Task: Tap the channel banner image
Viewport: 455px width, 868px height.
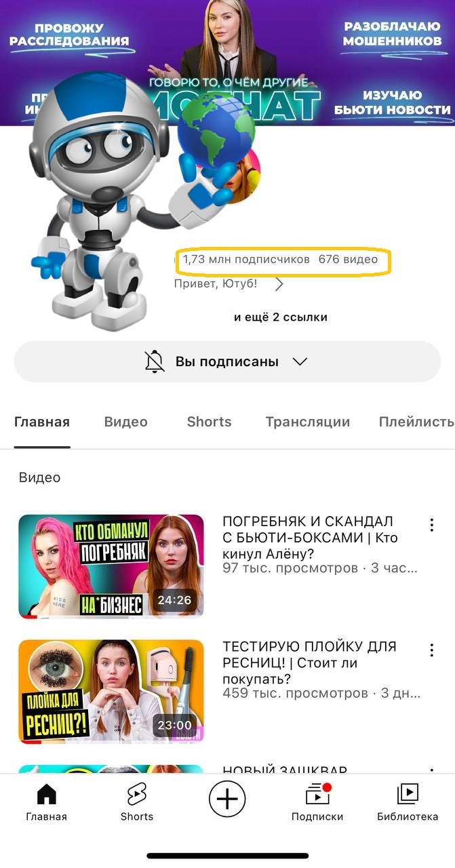Action: (x=227, y=62)
